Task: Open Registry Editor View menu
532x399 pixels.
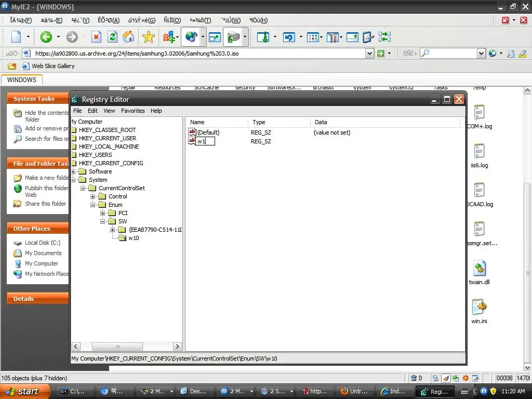Action: (109, 111)
